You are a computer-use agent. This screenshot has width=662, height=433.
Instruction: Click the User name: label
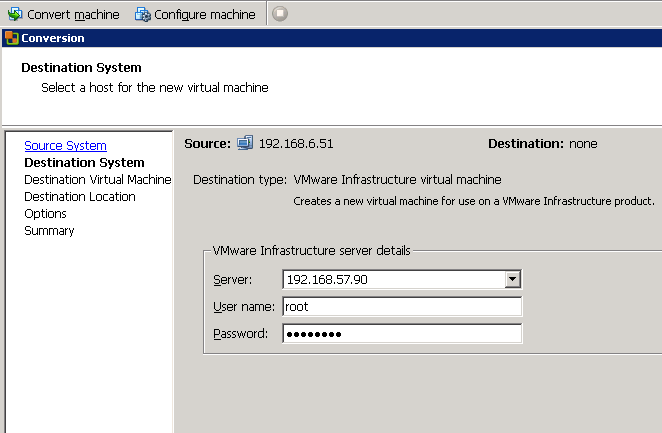[244, 306]
